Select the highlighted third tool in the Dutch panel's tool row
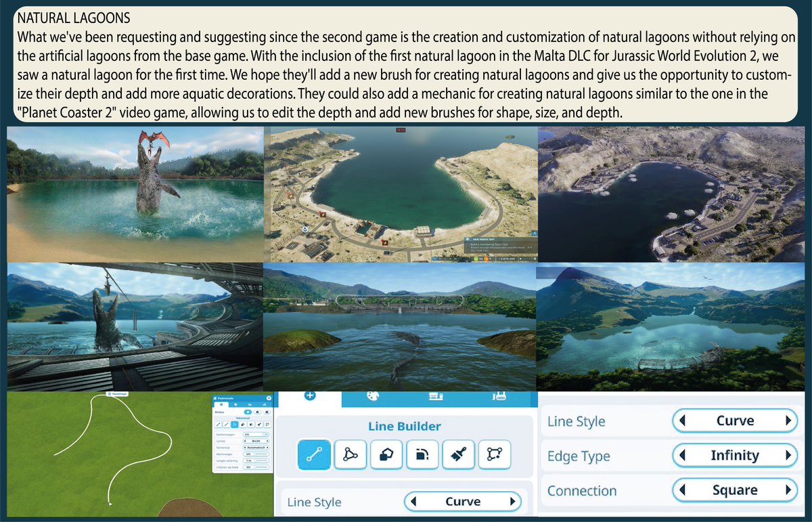The image size is (812, 522). click(235, 425)
